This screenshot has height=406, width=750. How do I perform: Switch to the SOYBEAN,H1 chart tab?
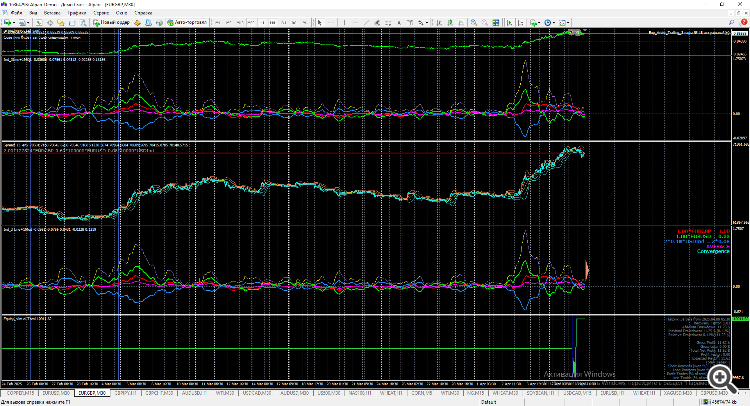point(540,393)
